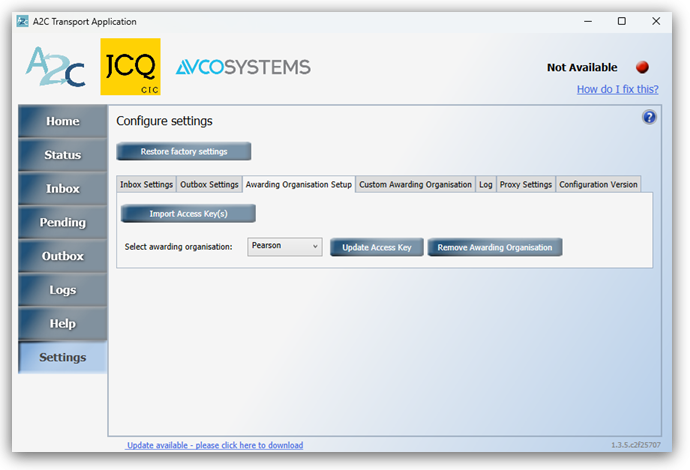Select the Custom Awarding Organisation tab
Screen dimensions: 690x470
415,184
